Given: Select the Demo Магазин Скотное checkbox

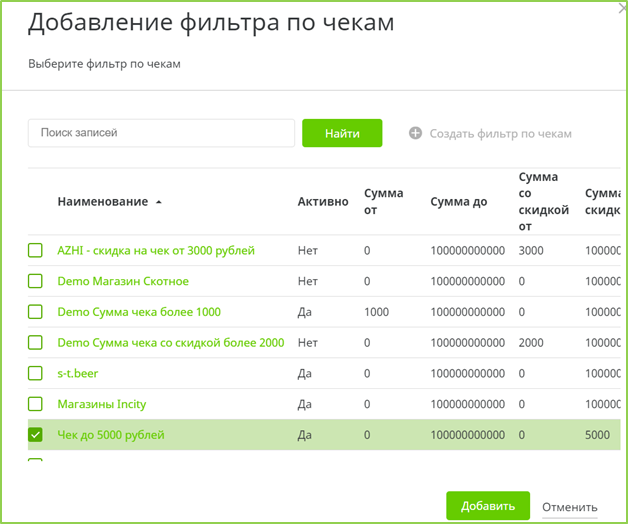Looking at the screenshot, I should [36, 281].
